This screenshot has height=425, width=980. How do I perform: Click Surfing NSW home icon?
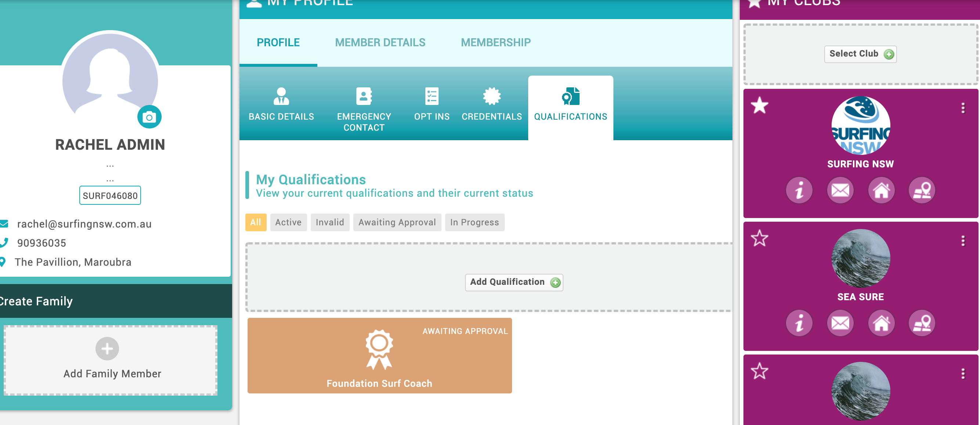(881, 190)
